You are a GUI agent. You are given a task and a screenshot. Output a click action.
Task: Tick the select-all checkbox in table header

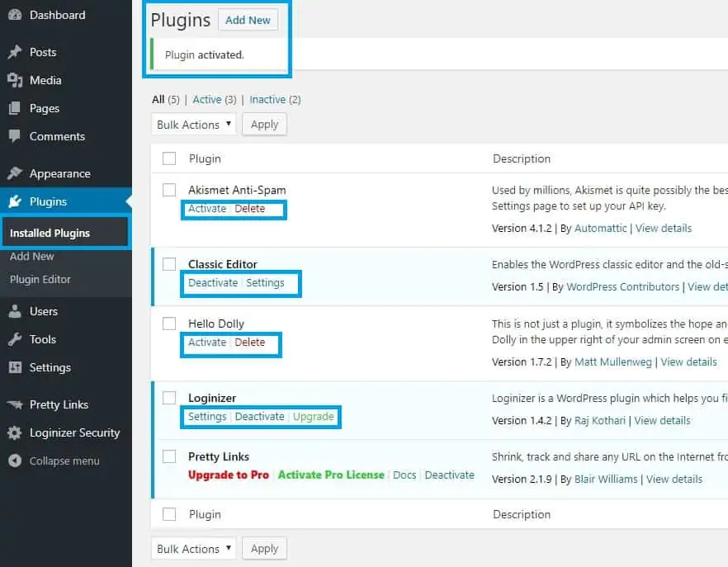(169, 158)
